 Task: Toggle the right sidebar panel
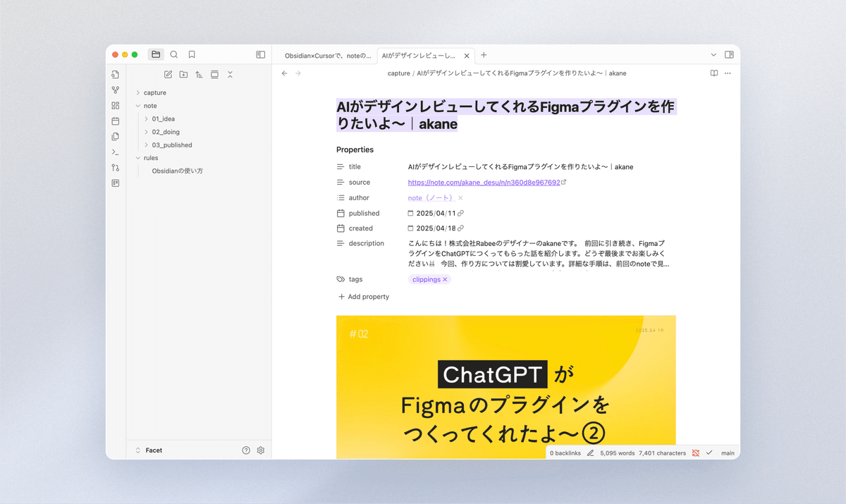728,54
